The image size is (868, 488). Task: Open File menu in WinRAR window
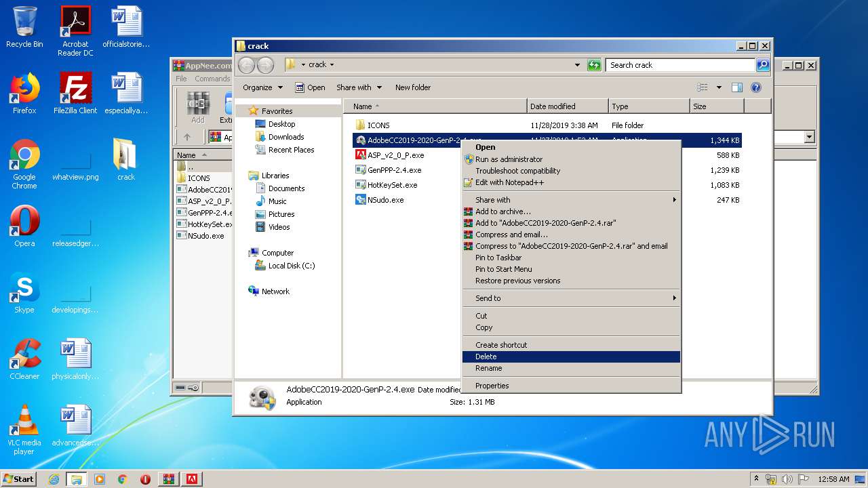181,79
